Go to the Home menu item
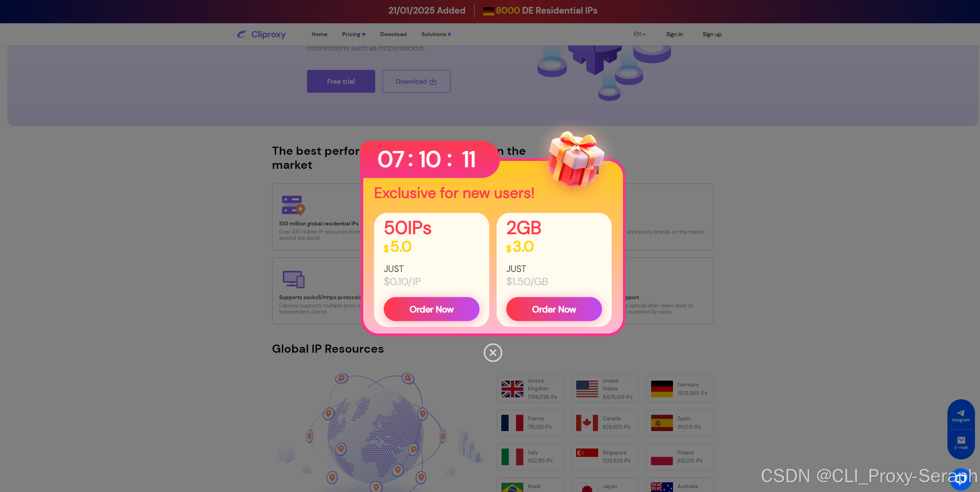980x492 pixels. click(x=319, y=34)
